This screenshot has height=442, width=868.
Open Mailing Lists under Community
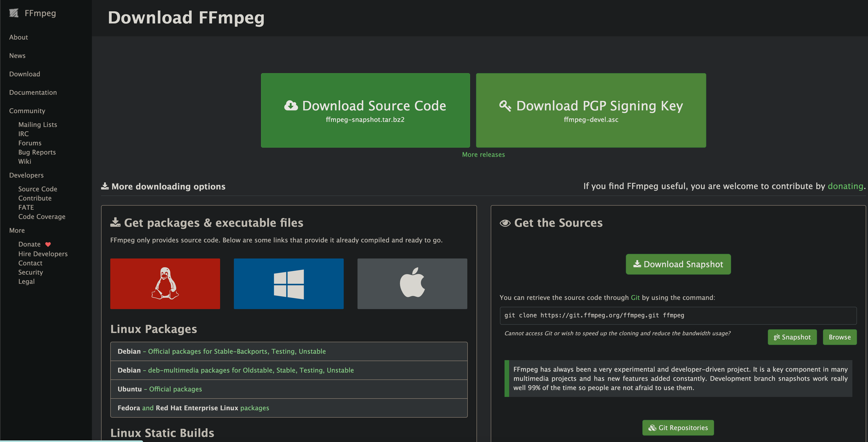point(38,125)
